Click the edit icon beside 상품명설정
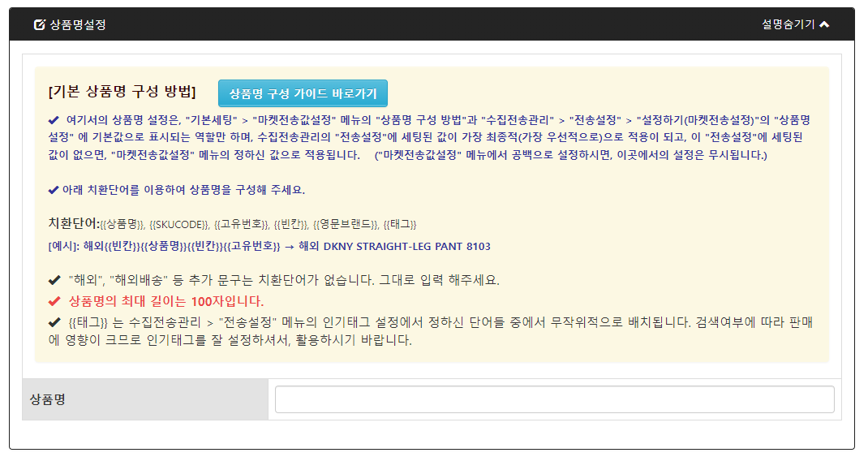 pos(39,24)
